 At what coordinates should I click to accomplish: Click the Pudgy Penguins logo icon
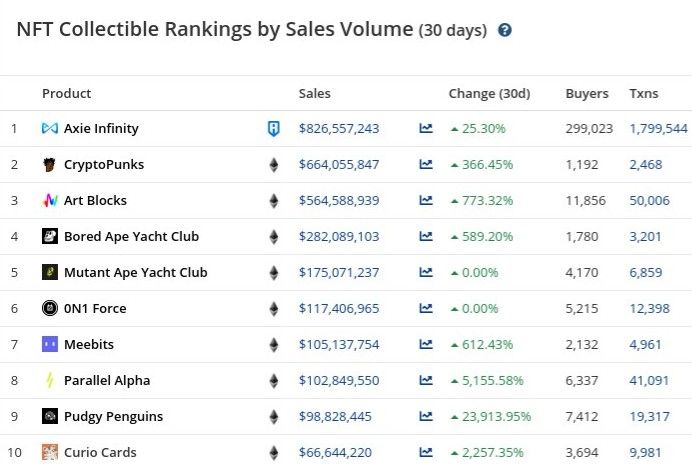(50, 417)
